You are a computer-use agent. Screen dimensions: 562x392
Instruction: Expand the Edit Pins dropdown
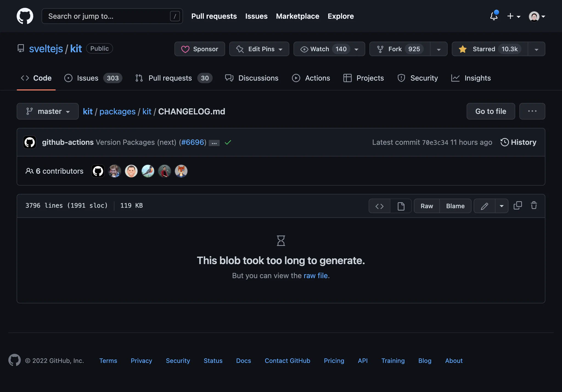pos(259,49)
